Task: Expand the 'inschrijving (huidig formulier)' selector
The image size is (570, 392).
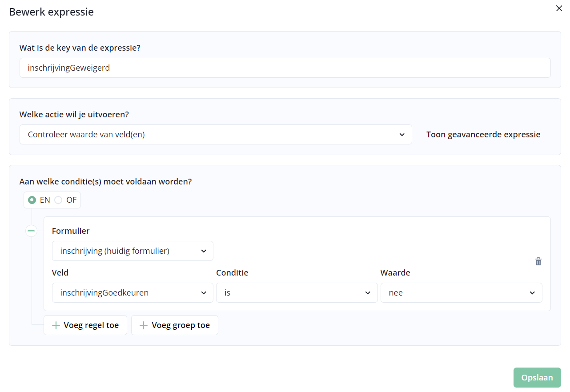Action: click(x=132, y=251)
